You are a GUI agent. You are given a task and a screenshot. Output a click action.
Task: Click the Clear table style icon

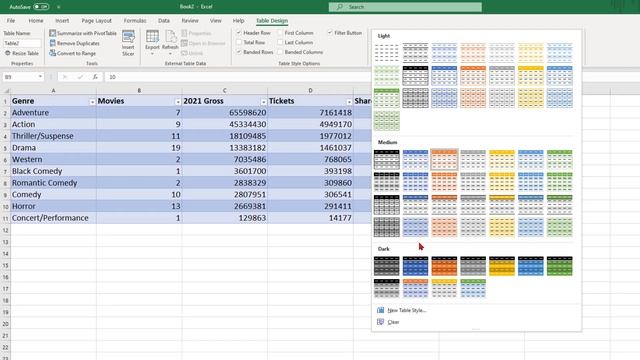point(380,322)
